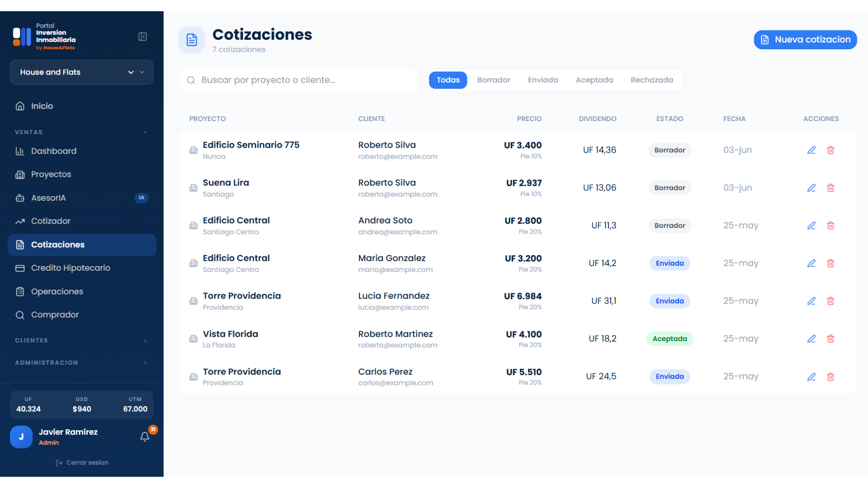Delete the Vista Florida quotation
The width and height of the screenshot is (868, 488).
[x=830, y=338]
